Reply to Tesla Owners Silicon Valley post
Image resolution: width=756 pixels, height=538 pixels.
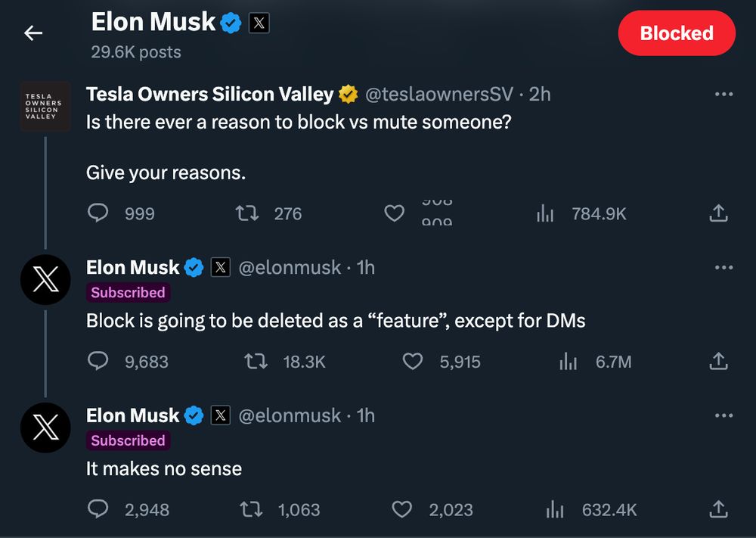coord(98,213)
